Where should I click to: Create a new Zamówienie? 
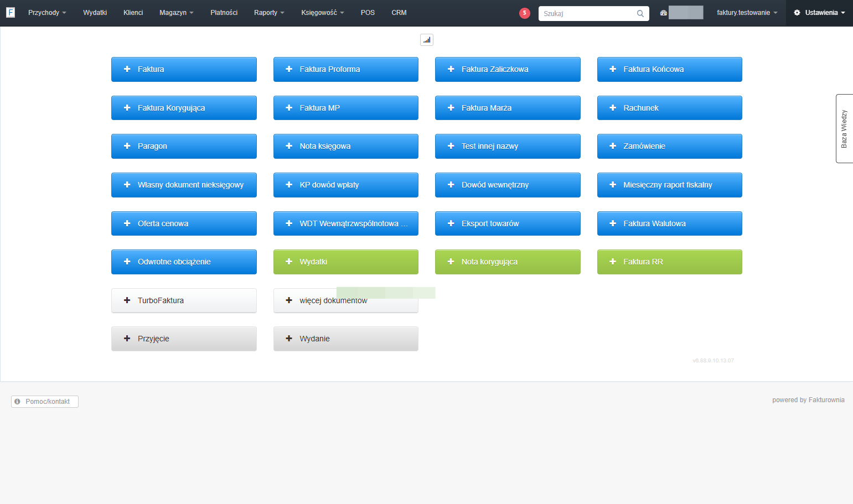point(670,146)
